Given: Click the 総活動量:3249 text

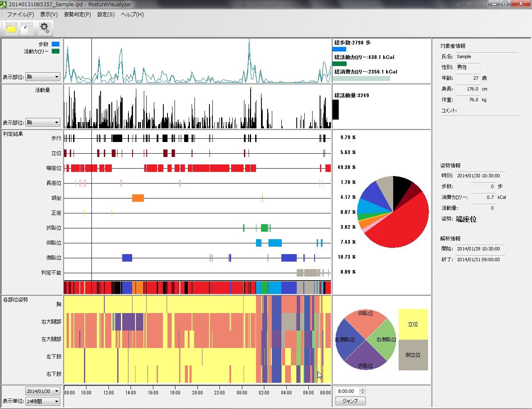Looking at the screenshot, I should 352,96.
